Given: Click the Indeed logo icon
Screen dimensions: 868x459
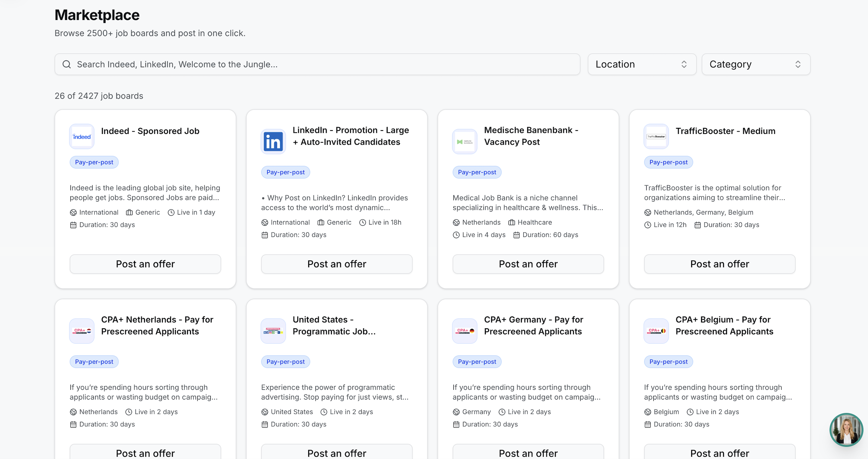Looking at the screenshot, I should (x=82, y=137).
